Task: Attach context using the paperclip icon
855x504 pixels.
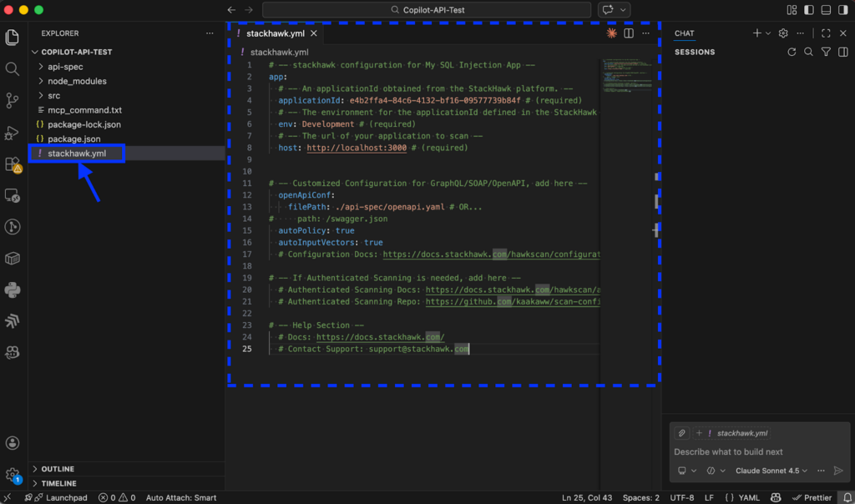Action: pos(681,433)
